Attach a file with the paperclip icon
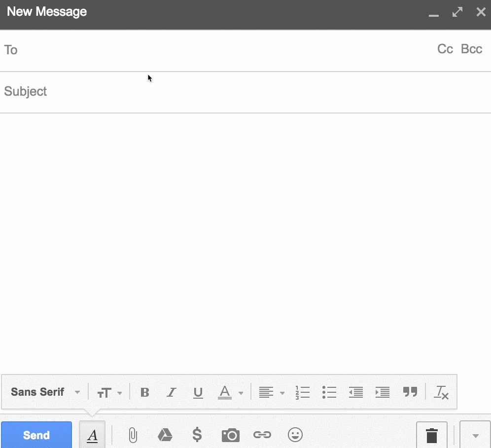The width and height of the screenshot is (491, 448). point(132,435)
